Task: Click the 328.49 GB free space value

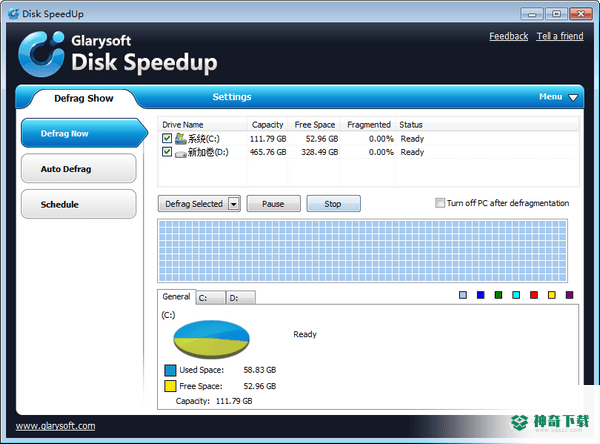Action: click(320, 152)
